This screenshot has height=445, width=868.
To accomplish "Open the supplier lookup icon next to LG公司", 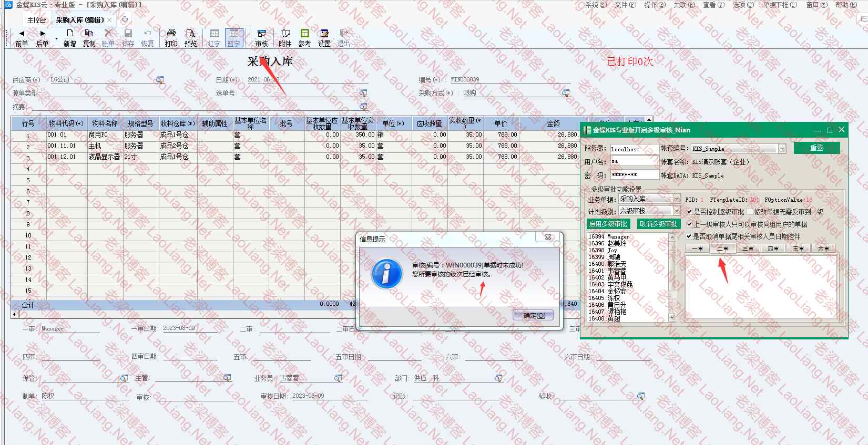I will [159, 80].
